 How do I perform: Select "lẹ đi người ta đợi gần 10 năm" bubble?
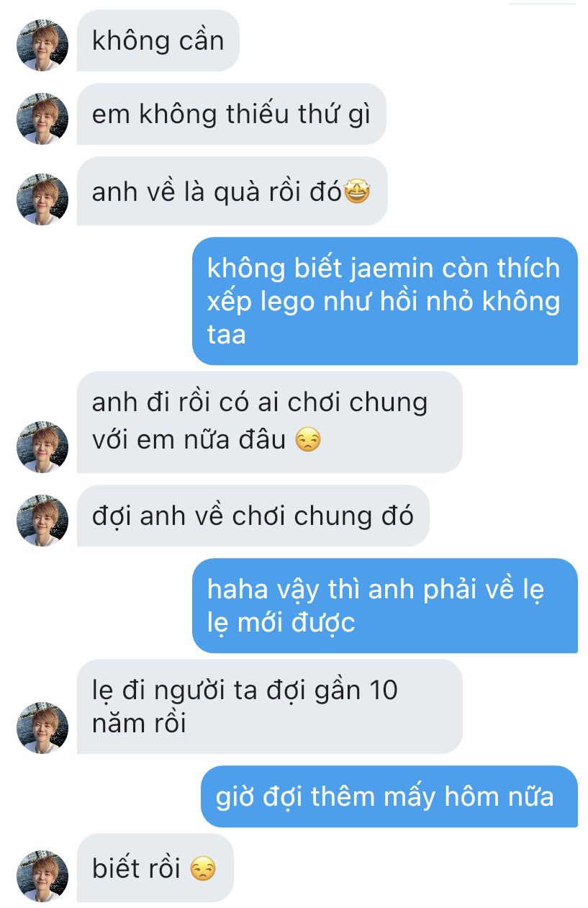coord(270,706)
